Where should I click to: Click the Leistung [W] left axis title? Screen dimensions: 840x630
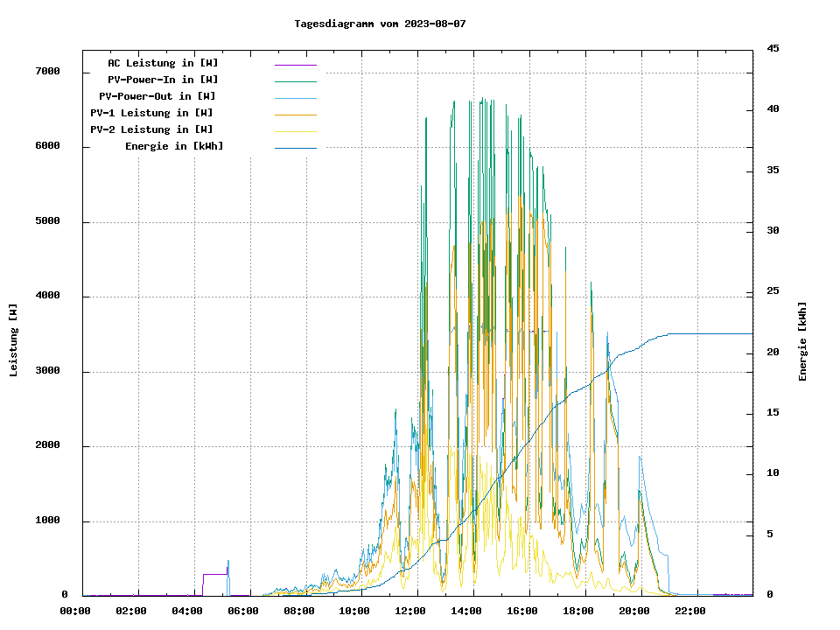[14, 340]
